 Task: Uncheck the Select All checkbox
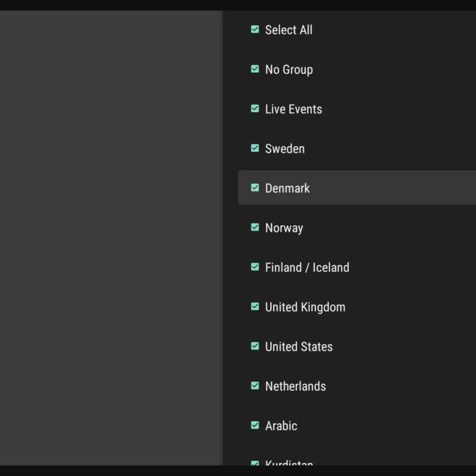pos(255,29)
